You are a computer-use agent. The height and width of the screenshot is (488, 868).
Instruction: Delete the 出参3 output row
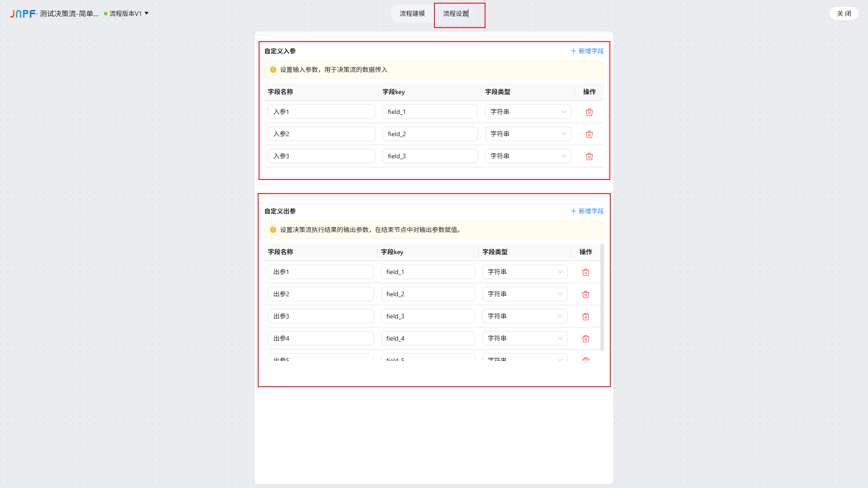point(585,316)
